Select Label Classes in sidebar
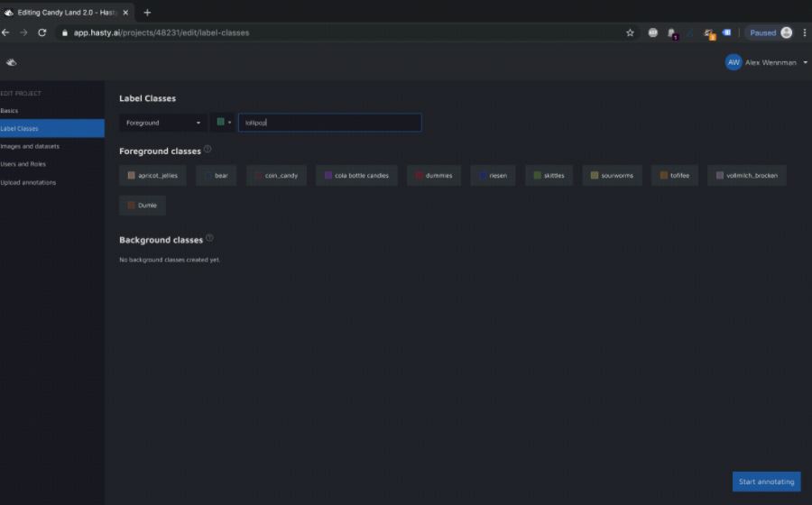This screenshot has height=505, width=812. coord(51,128)
